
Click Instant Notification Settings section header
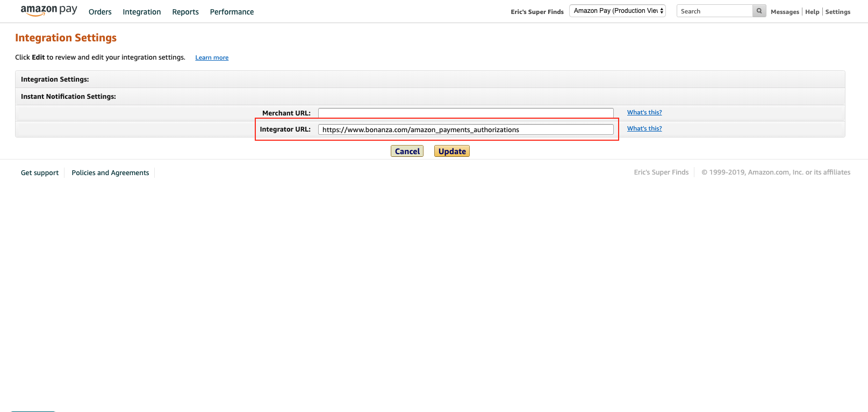[430, 96]
